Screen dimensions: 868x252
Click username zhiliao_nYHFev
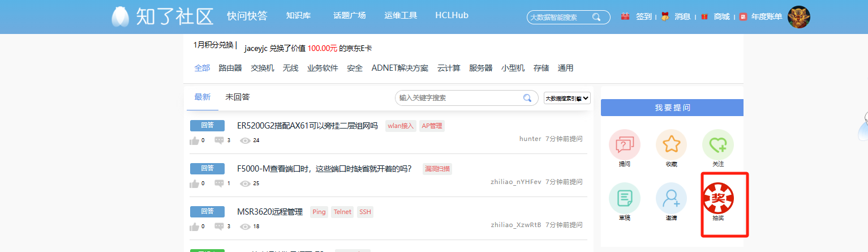(516, 182)
